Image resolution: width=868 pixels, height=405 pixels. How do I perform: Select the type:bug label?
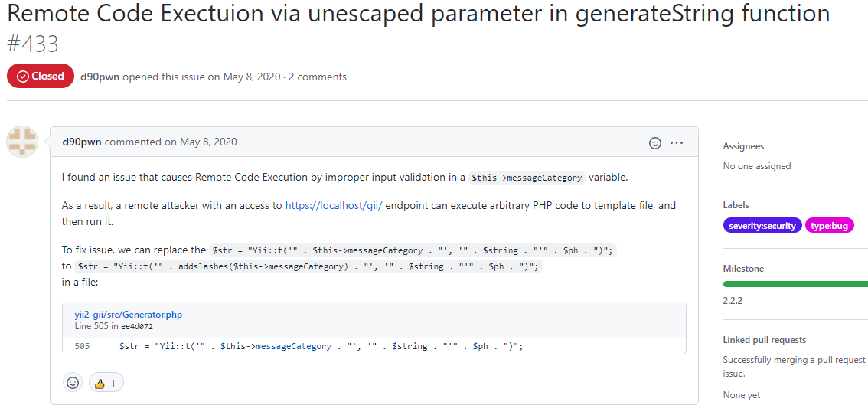[x=830, y=226]
